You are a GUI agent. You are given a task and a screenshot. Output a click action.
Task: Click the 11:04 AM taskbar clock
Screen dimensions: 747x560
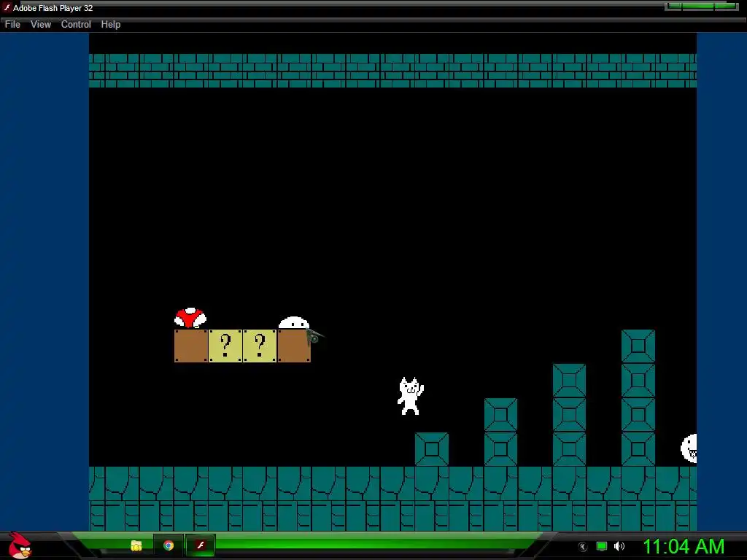click(x=684, y=546)
